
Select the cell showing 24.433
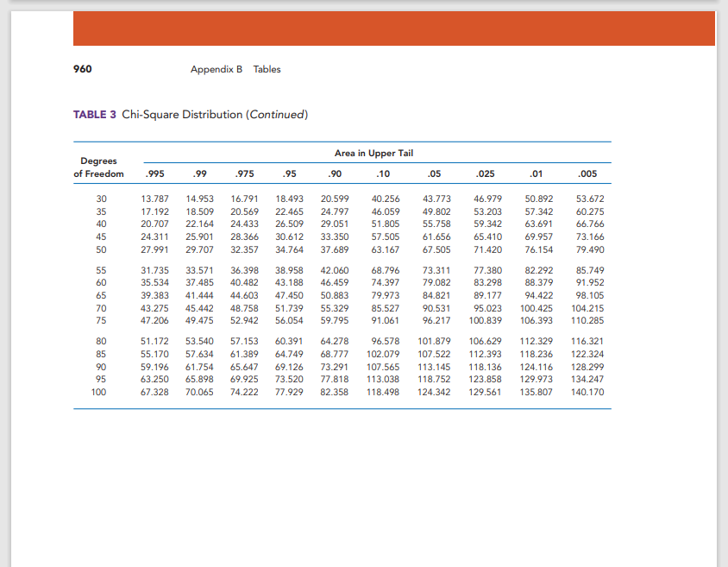click(x=245, y=224)
